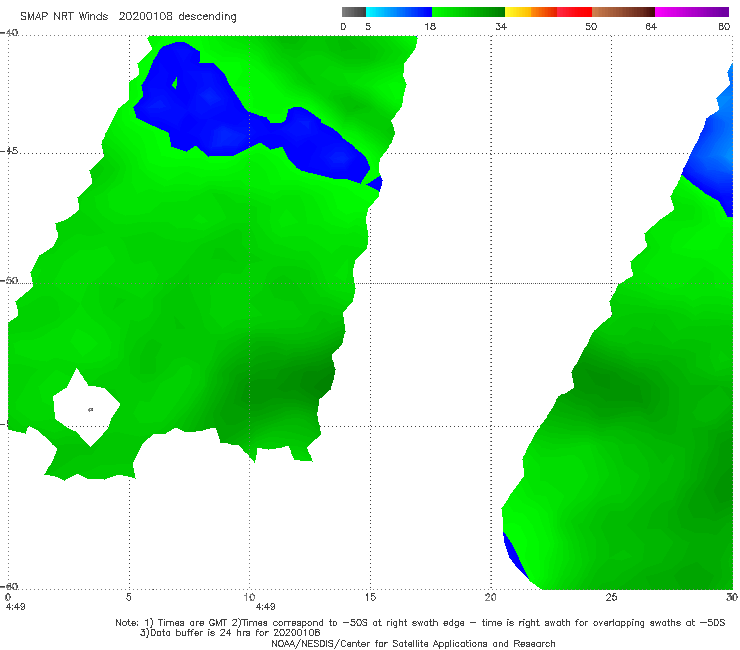740x650 pixels.
Task: Select the yellow-orange segment of the color bar
Action: [530, 12]
